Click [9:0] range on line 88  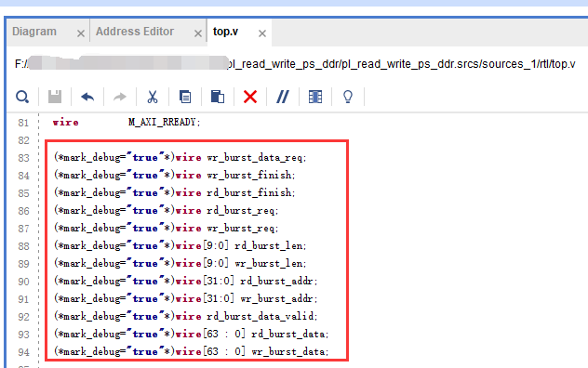(216, 245)
